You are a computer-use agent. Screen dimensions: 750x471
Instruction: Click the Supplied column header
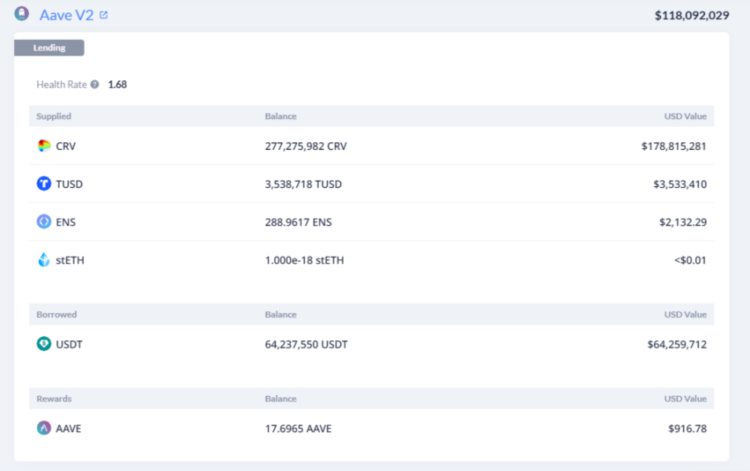coord(53,116)
